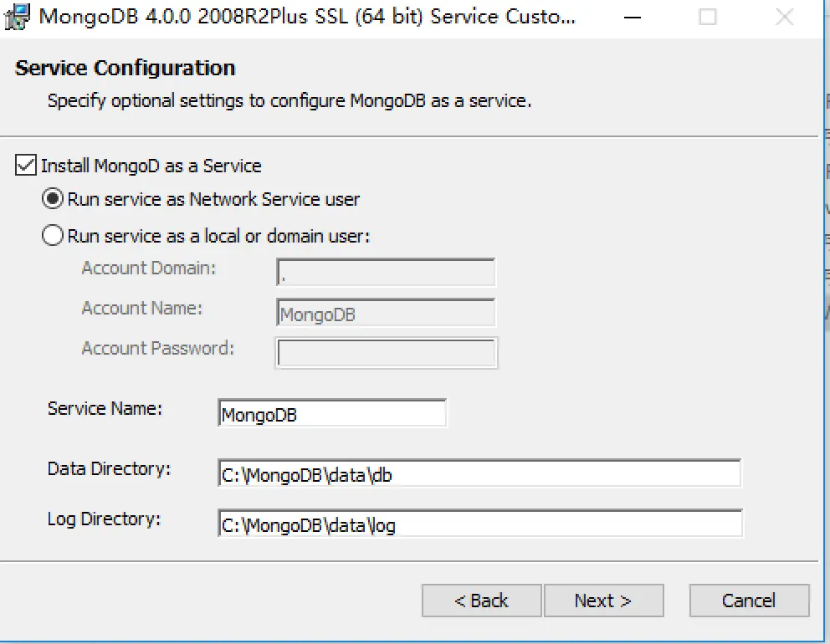Click the 'Account Domain:' label

pyautogui.click(x=149, y=268)
